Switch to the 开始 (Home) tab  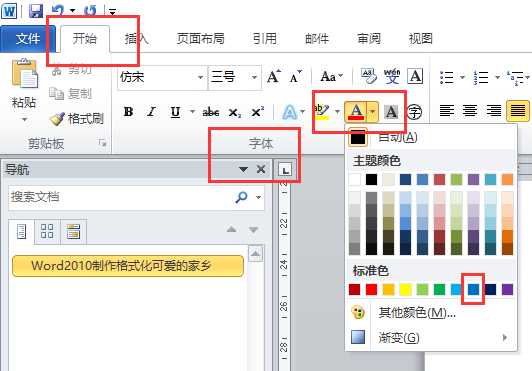(x=85, y=39)
